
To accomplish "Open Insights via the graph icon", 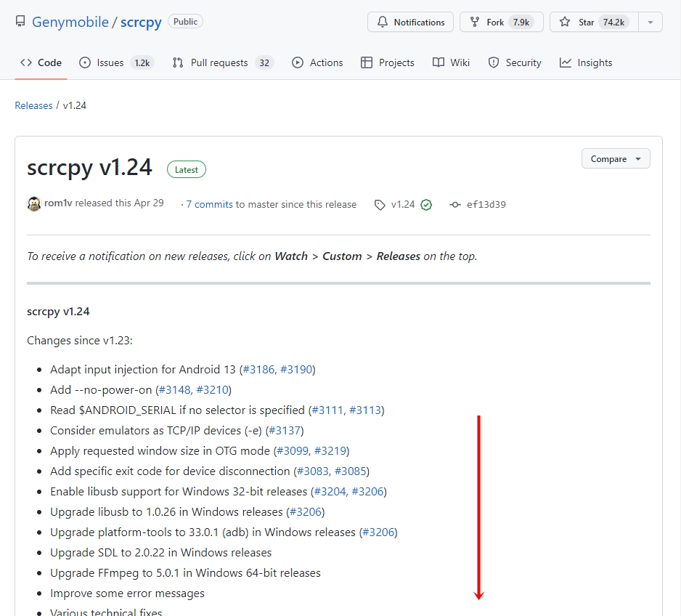I will click(x=566, y=62).
